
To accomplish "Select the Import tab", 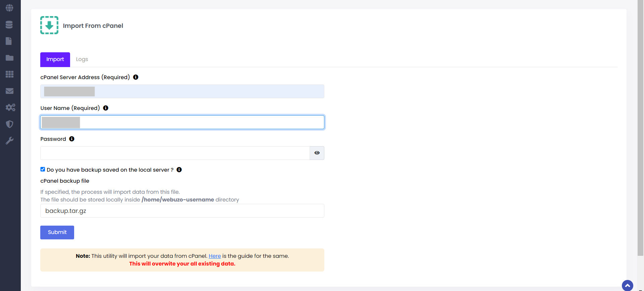I will [x=55, y=59].
